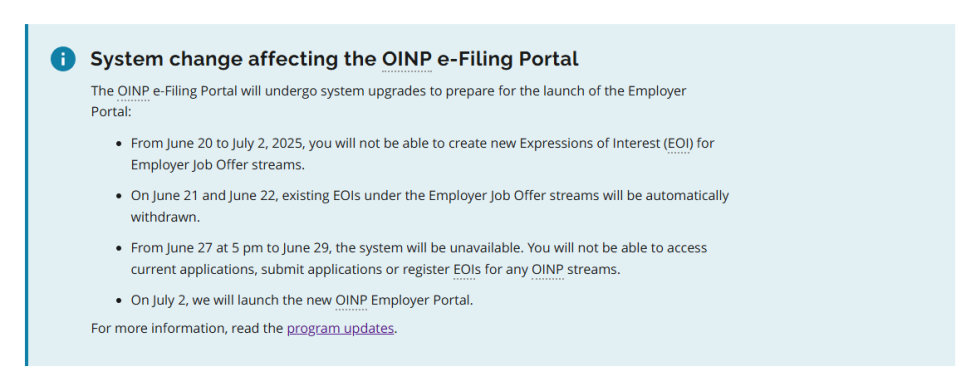Viewport: 966px width, 386px height.
Task: Open the program updates link
Action: point(340,328)
